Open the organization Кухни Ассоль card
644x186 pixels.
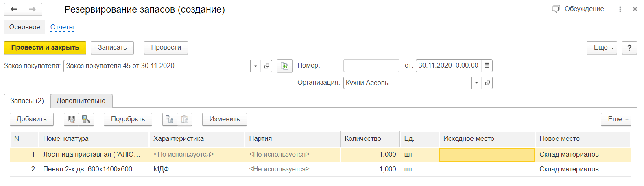[487, 83]
